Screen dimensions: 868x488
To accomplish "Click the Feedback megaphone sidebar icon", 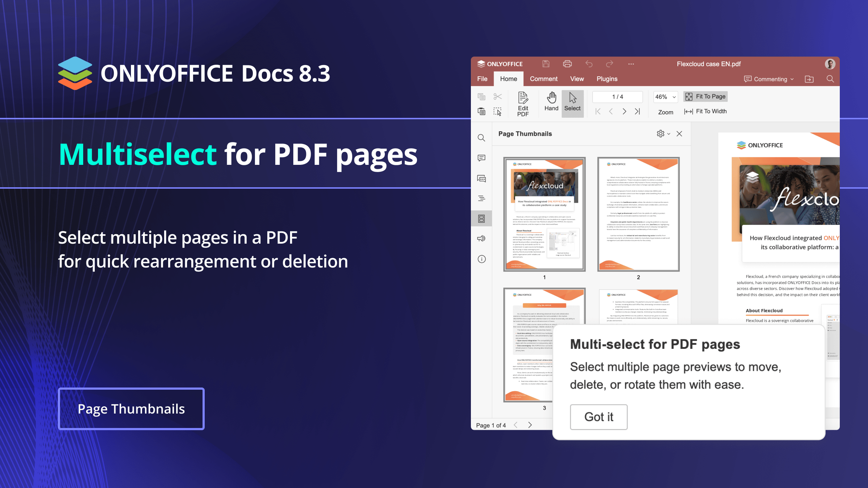I will 481,239.
